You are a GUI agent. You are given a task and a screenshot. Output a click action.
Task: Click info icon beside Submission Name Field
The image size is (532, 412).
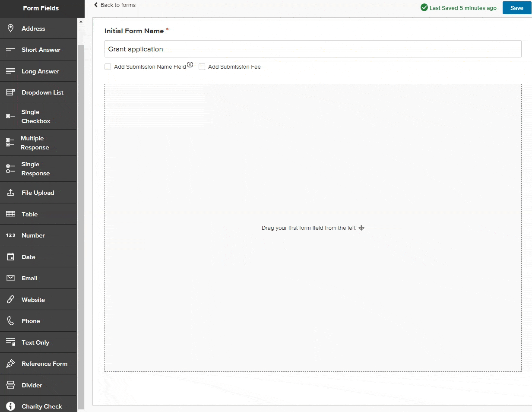[190, 65]
